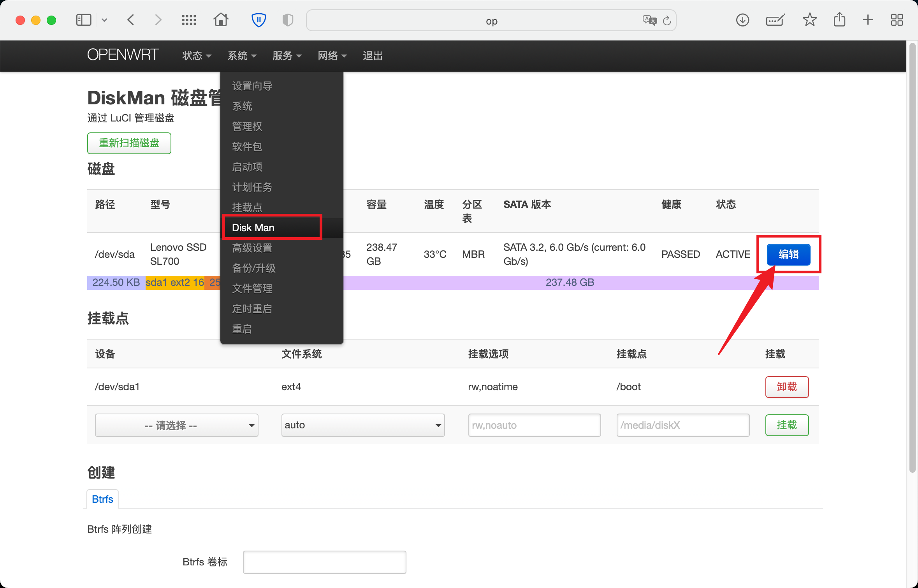The image size is (918, 588).
Task: Click the blue 编辑 button for /dev/sda
Action: [788, 254]
